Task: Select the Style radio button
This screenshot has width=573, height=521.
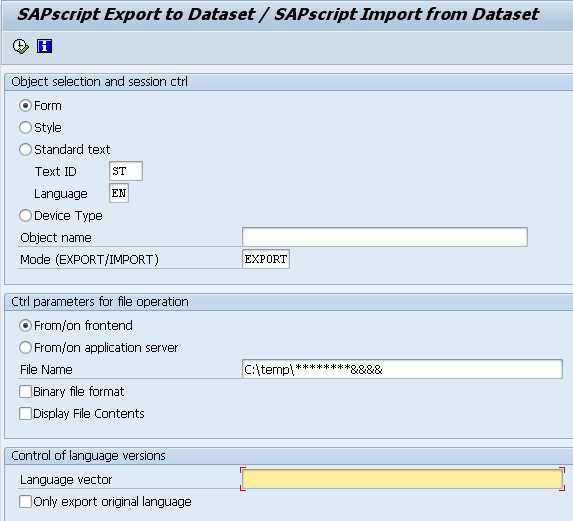Action: click(25, 128)
